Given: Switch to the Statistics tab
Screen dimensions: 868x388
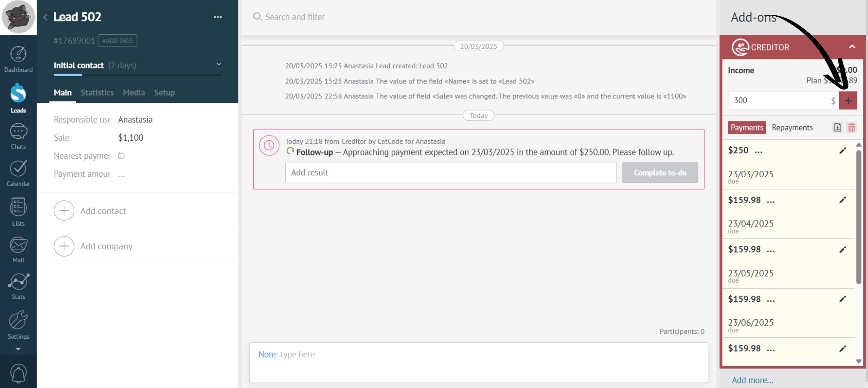Looking at the screenshot, I should coord(97,93).
